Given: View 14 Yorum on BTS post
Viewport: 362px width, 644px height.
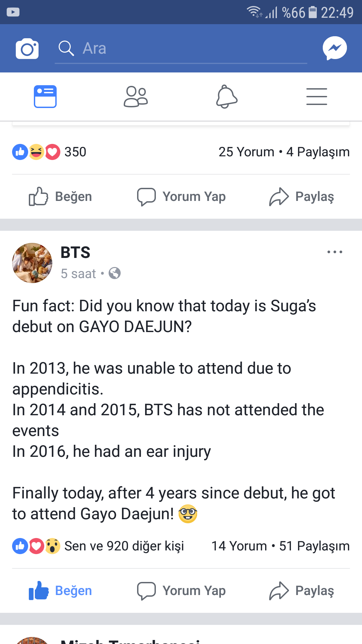Looking at the screenshot, I should [x=239, y=546].
